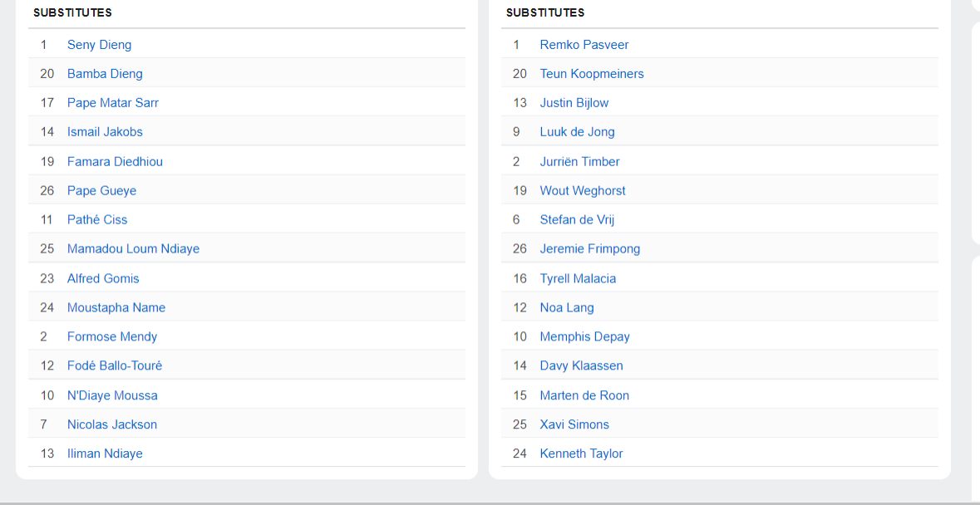Screen dimensions: 980x505
Task: Open Iliman Ndiaye player page
Action: click(x=105, y=454)
